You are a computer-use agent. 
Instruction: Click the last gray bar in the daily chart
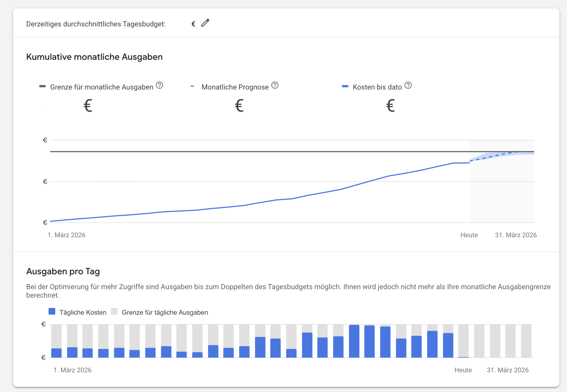point(526,341)
